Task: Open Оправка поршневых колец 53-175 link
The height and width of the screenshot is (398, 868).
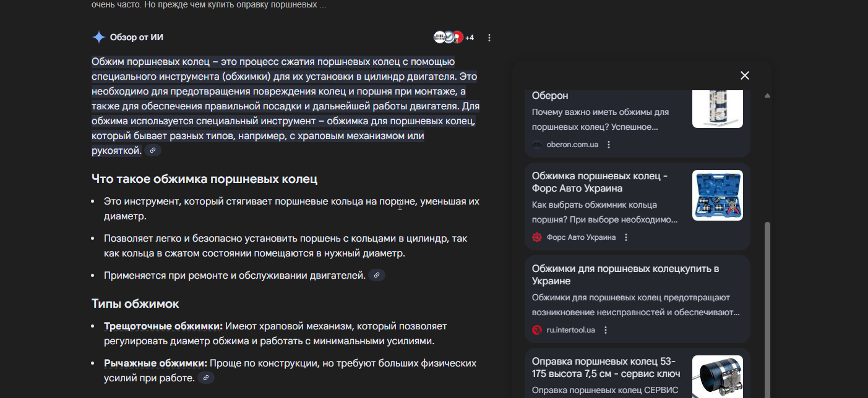Action: pyautogui.click(x=606, y=368)
